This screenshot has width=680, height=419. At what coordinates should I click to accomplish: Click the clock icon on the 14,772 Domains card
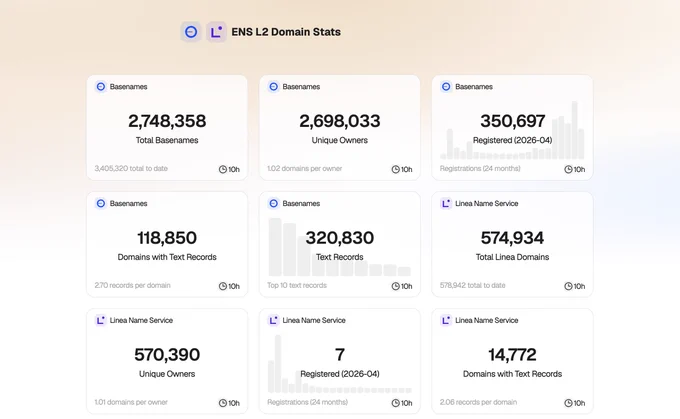pyautogui.click(x=568, y=403)
